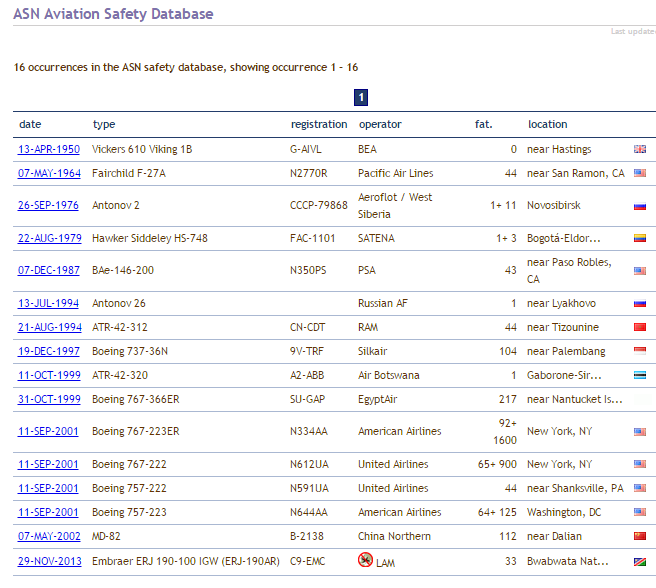656x588 pixels.
Task: Click the registration column header
Action: click(319, 125)
